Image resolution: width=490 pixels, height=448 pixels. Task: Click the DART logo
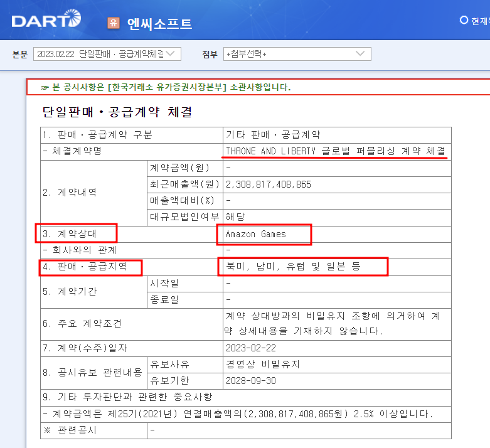[x=46, y=18]
